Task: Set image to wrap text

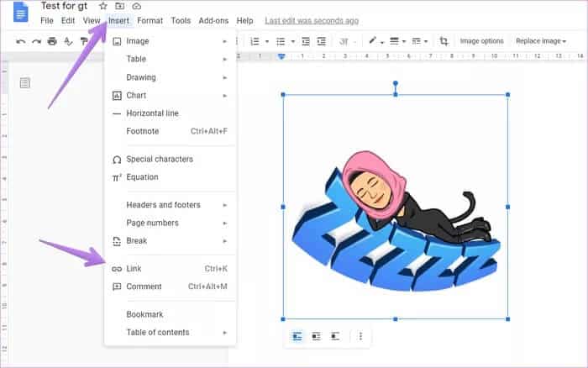Action: 316,336
